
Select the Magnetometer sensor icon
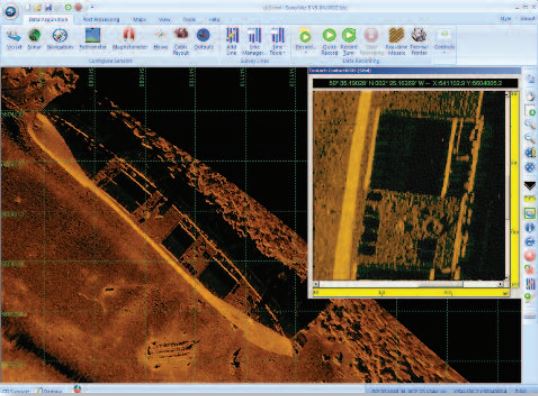pos(129,39)
